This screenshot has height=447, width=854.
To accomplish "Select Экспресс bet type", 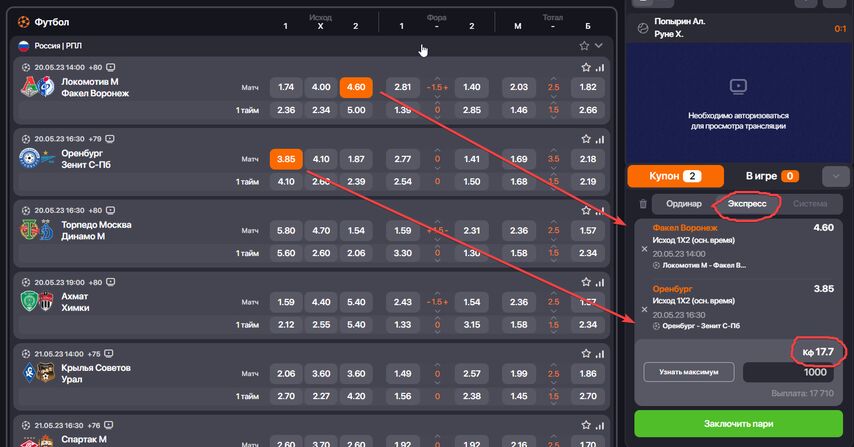I will point(747,204).
